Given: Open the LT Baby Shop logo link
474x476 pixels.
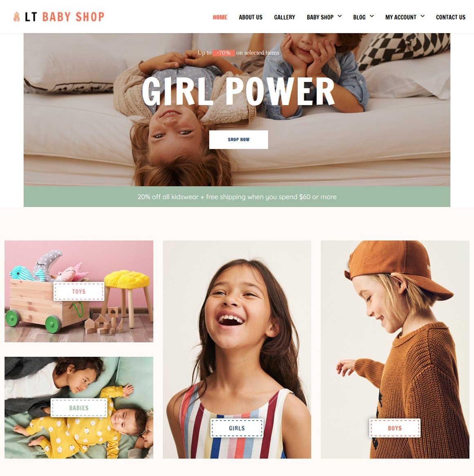Looking at the screenshot, I should (59, 17).
